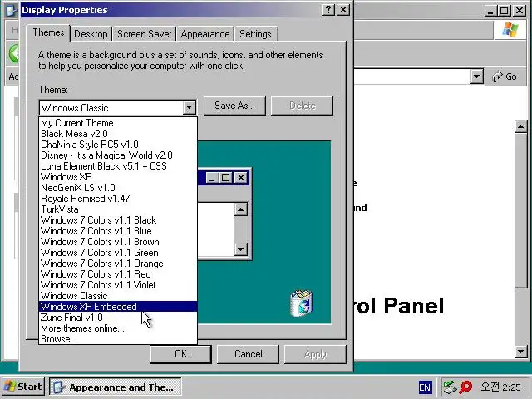Image resolution: width=532 pixels, height=399 pixels.
Task: Open the Start menu
Action: (x=22, y=387)
